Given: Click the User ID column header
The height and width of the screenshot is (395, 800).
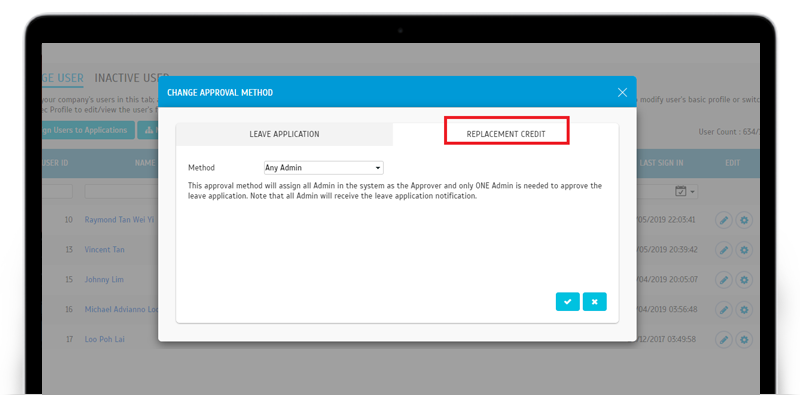Looking at the screenshot, I should (x=55, y=163).
